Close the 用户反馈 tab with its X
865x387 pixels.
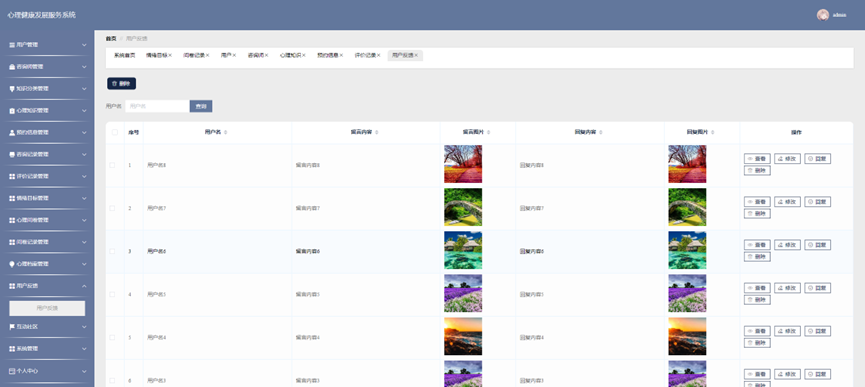coord(417,55)
